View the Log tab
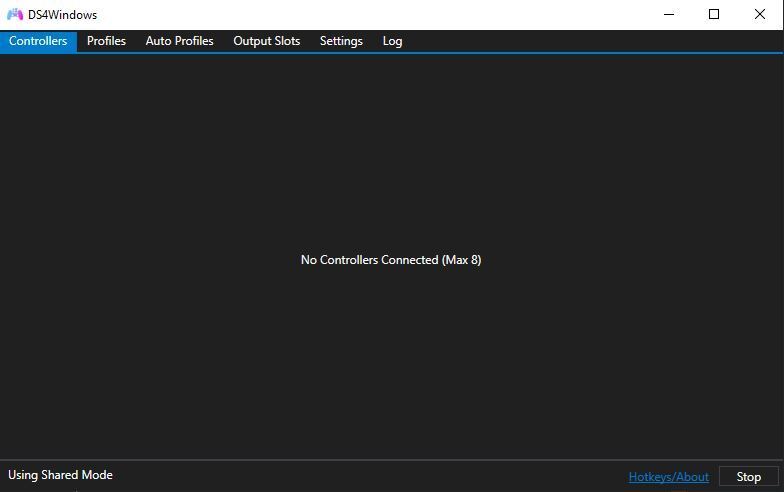Screen dimensions: 784x492 pyautogui.click(x=392, y=41)
